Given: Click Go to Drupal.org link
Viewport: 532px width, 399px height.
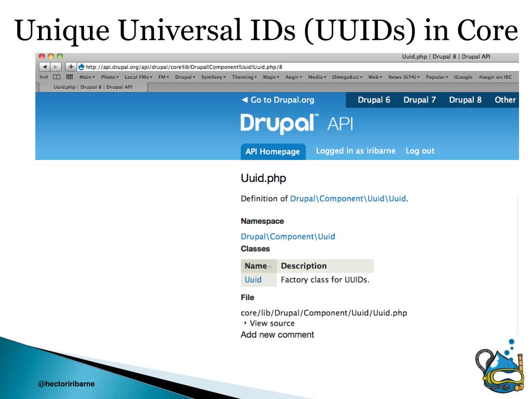Looking at the screenshot, I should click(278, 100).
